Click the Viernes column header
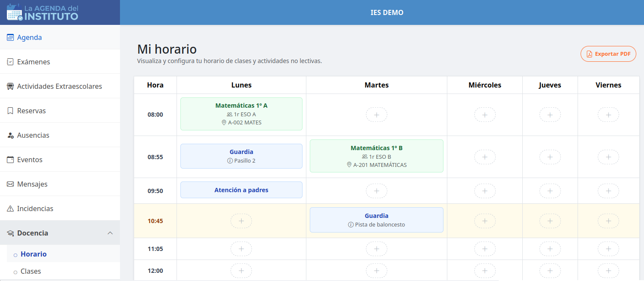Screen dimensions: 644x281 (608, 85)
